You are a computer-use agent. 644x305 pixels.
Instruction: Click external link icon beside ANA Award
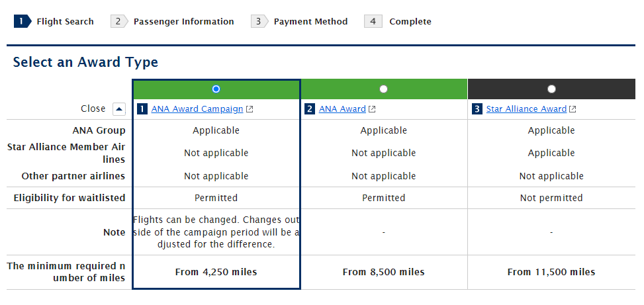point(372,109)
